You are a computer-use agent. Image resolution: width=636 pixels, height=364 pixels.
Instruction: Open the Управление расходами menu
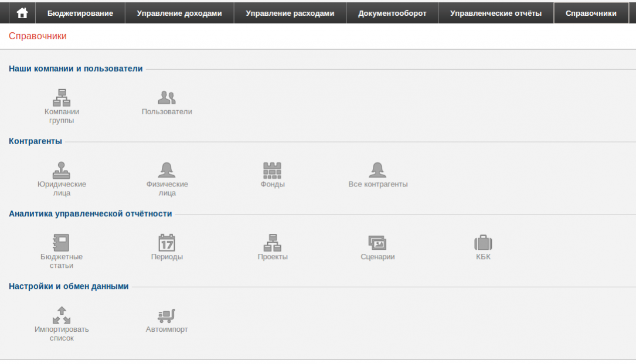tap(290, 13)
